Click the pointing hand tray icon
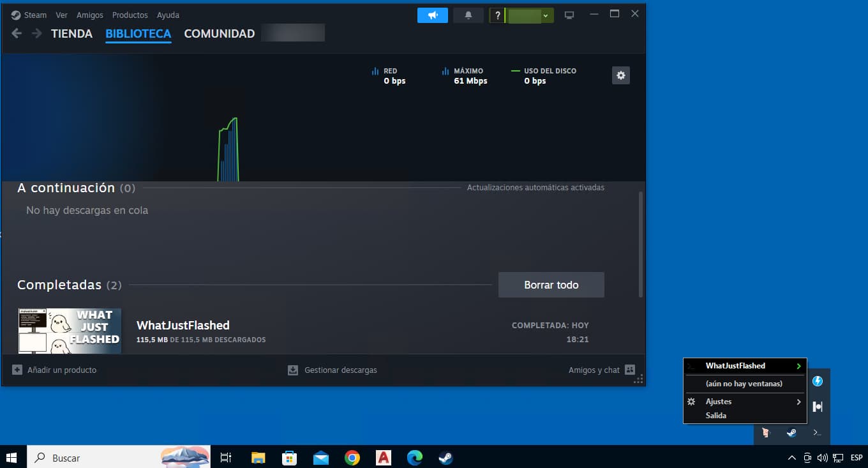The image size is (868, 468). tap(766, 432)
